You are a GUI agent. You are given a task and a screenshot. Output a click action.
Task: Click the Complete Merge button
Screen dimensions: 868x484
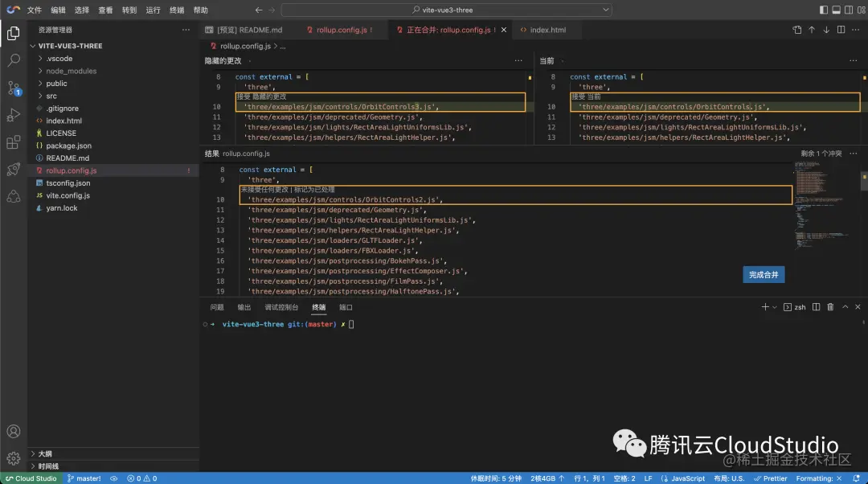coord(764,275)
